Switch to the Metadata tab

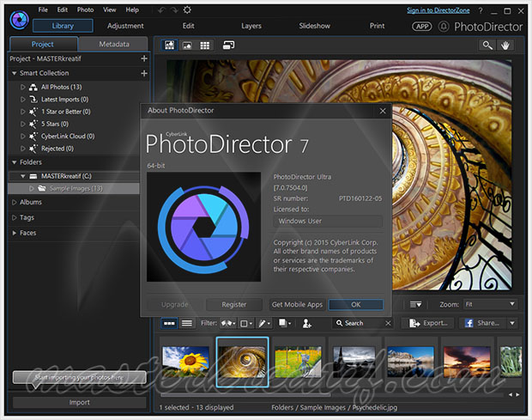click(114, 44)
